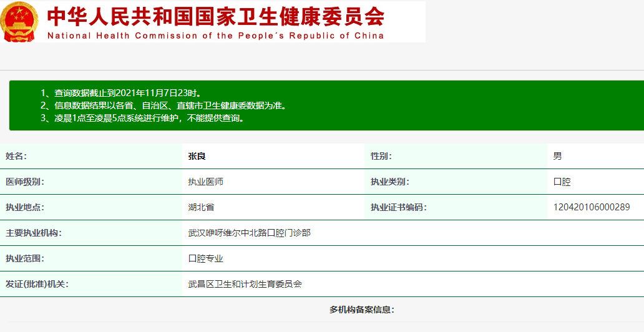The width and height of the screenshot is (644, 332).
Task: Click the Chinese commission title header
Action: tap(215, 16)
